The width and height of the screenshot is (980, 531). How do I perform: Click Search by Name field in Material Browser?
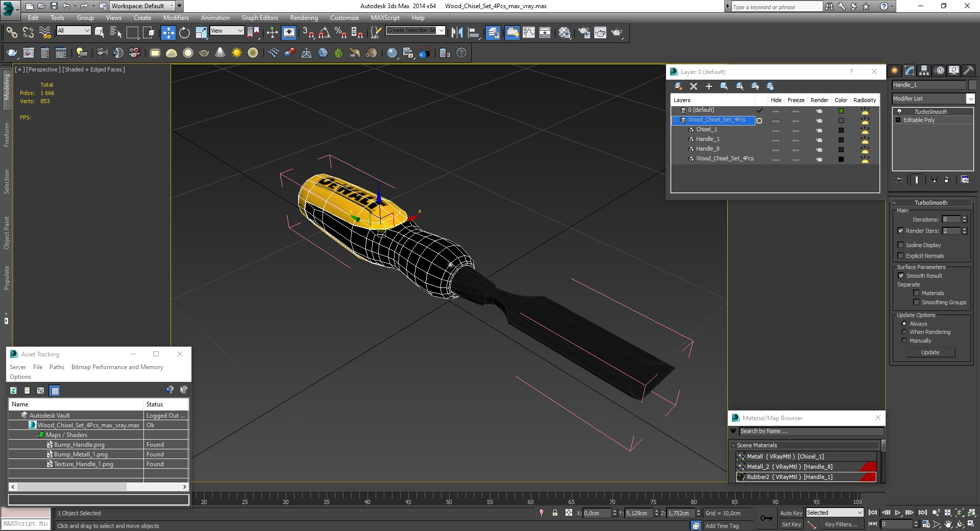(x=811, y=431)
